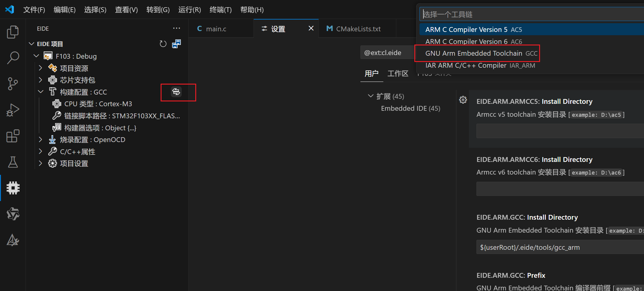644x291 pixels.
Task: Open the 终端(T) menu
Action: [221, 10]
